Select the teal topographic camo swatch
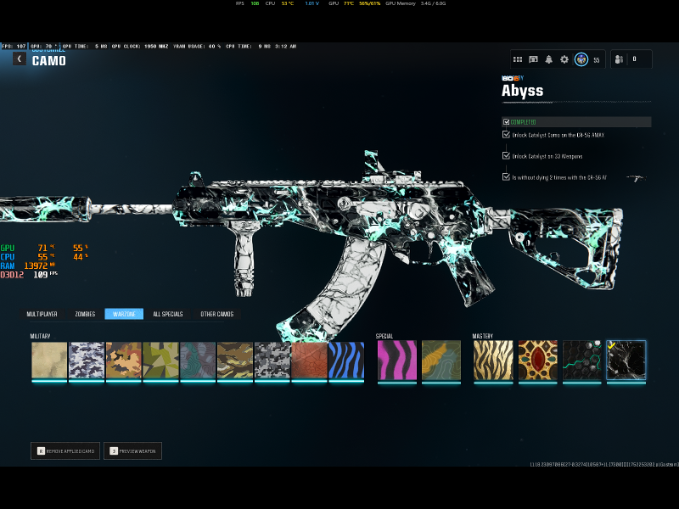679x509 pixels. (x=198, y=361)
